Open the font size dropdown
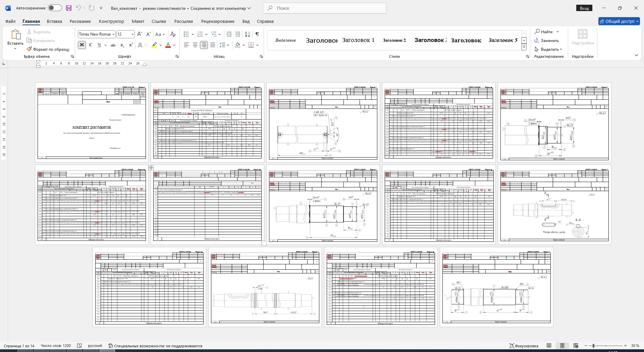The height and width of the screenshot is (352, 644). click(132, 34)
